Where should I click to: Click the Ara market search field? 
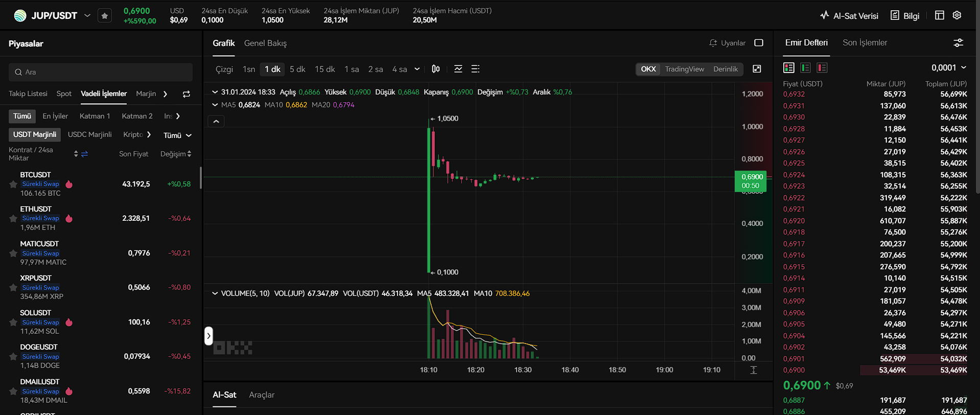coord(101,72)
